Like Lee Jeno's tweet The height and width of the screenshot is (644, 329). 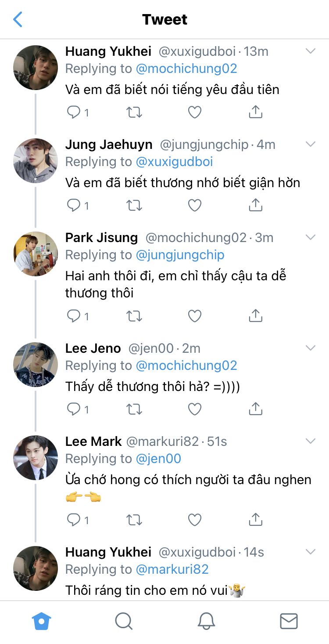coord(194,409)
